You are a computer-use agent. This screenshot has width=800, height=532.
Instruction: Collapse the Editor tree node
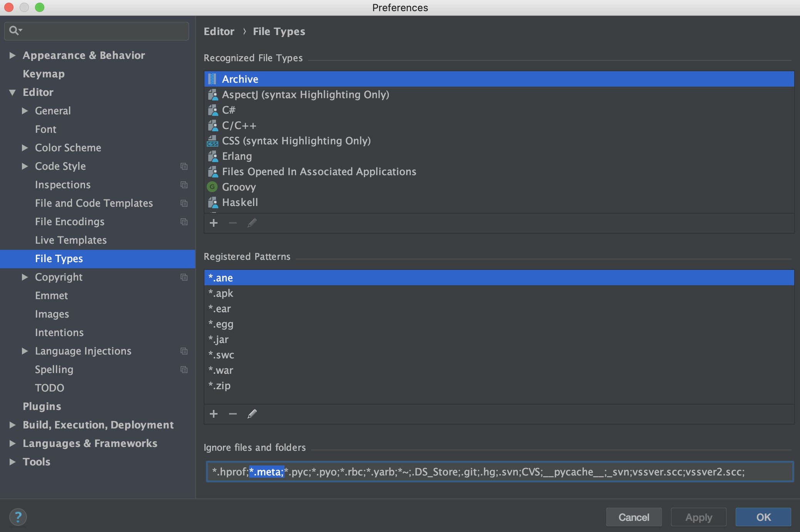12,92
